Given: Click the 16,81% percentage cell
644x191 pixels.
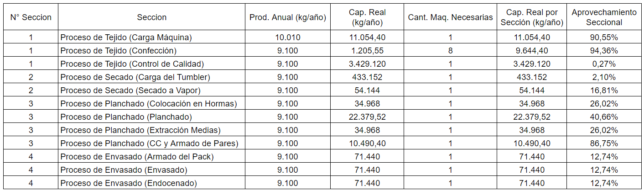Looking at the screenshot, I should [x=604, y=90].
